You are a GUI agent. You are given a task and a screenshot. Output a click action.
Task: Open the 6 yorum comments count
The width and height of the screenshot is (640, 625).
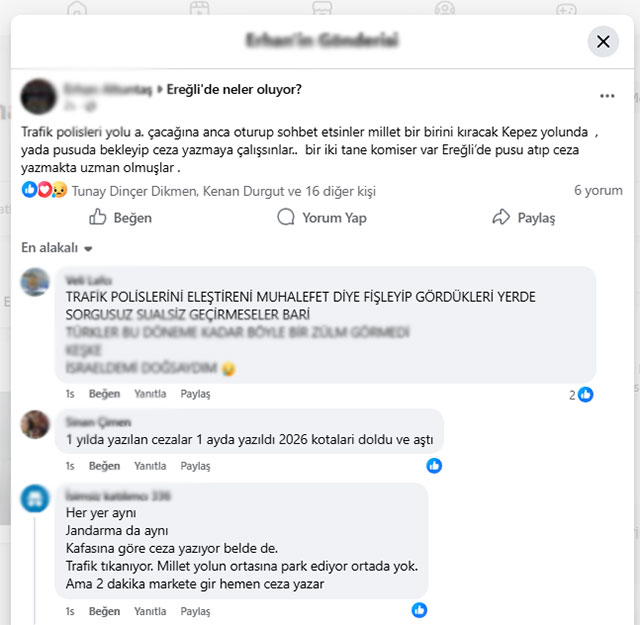point(598,190)
